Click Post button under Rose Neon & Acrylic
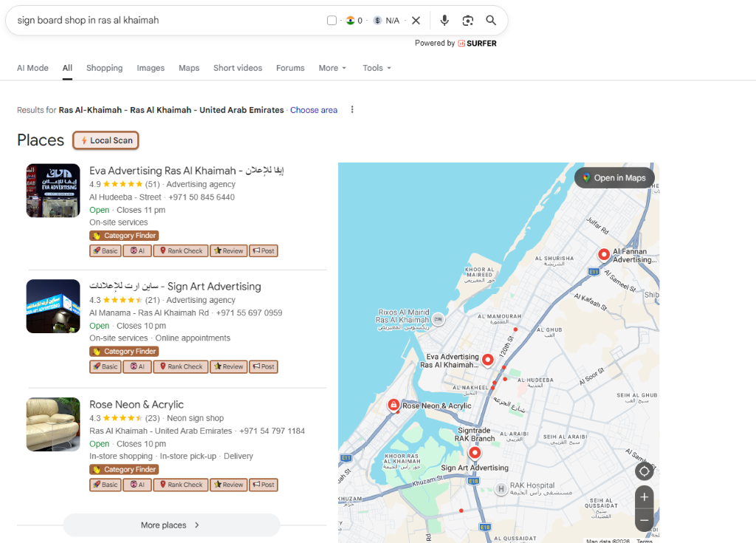 click(264, 485)
